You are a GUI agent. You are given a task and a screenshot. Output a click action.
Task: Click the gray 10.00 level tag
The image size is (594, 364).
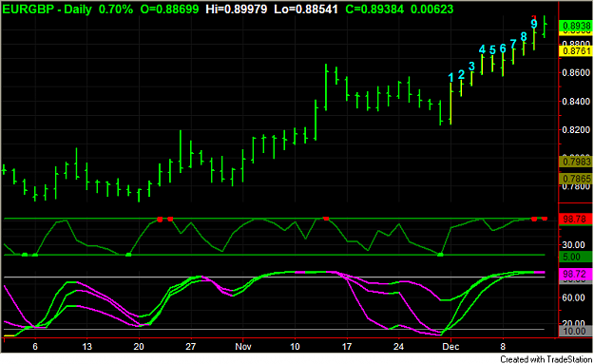point(575,331)
